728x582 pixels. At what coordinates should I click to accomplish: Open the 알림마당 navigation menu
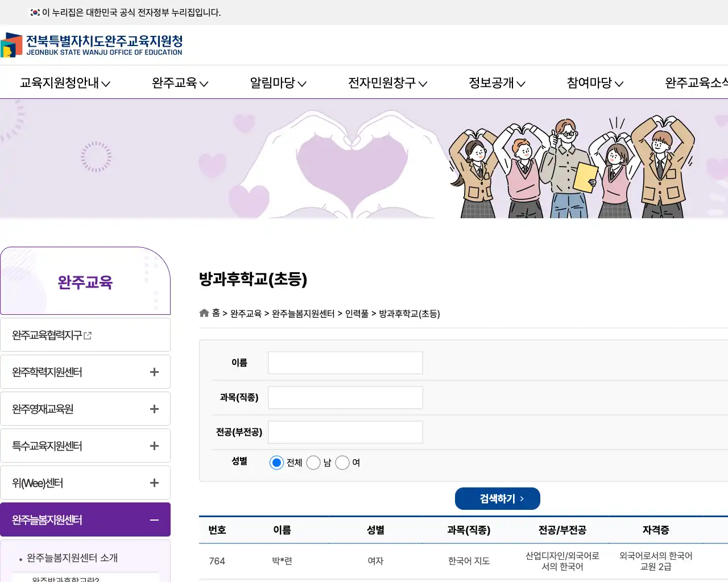pos(277,83)
